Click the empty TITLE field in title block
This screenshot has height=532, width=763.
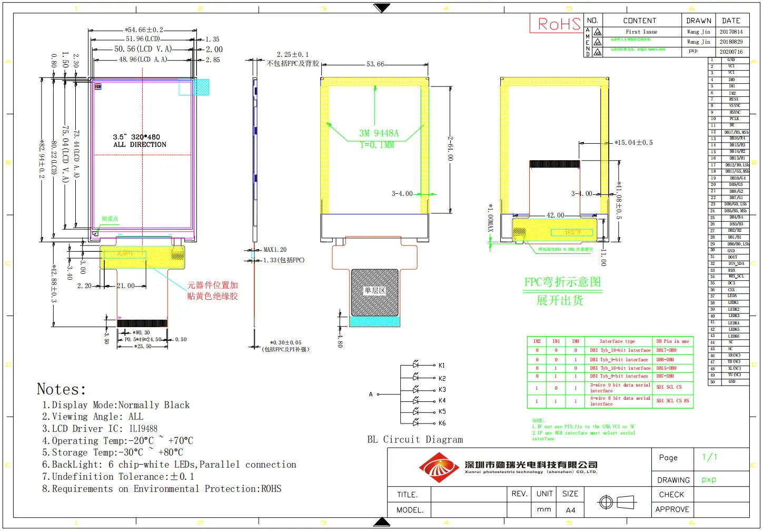[469, 494]
